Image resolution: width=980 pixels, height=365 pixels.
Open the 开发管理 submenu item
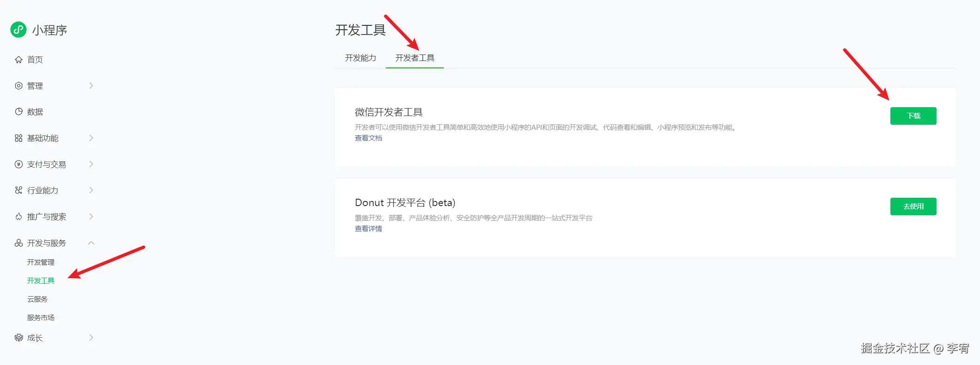(x=41, y=262)
